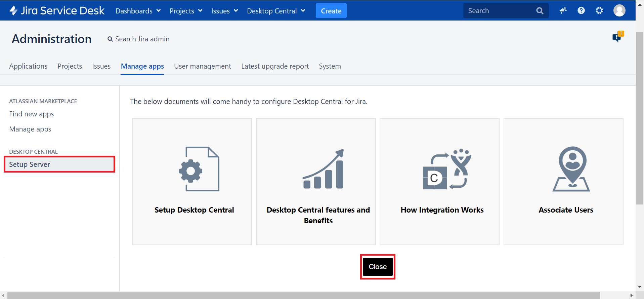The height and width of the screenshot is (299, 644).
Task: Click the scroll right arrow
Action: pos(632,295)
